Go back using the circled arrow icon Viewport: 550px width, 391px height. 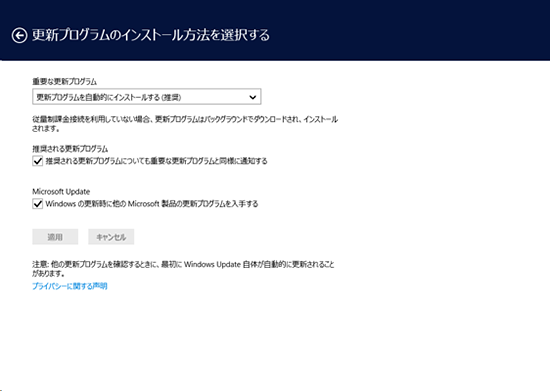click(x=19, y=35)
